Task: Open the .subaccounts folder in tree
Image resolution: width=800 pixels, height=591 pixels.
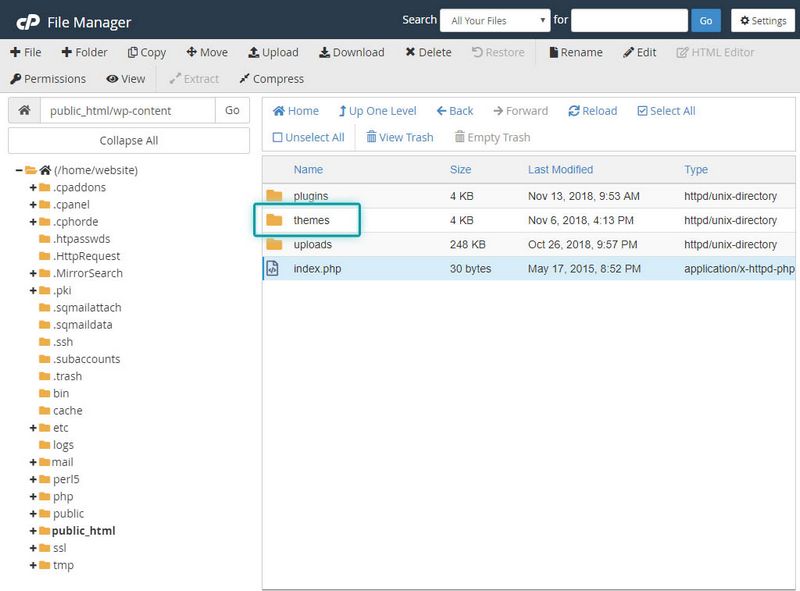Action: (80, 359)
